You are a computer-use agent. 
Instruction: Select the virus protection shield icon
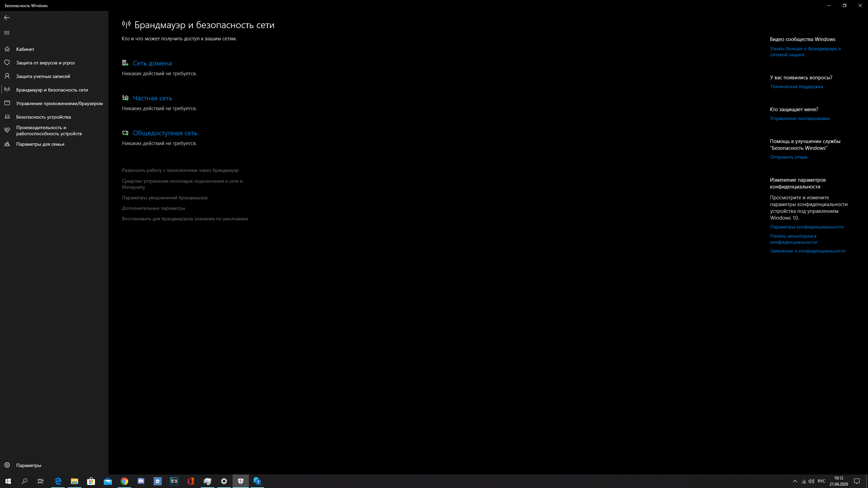[7, 62]
